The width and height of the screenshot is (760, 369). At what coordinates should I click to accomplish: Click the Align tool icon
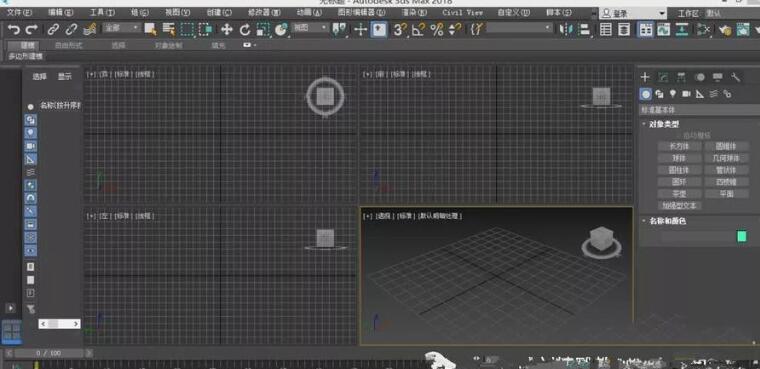(x=585, y=30)
